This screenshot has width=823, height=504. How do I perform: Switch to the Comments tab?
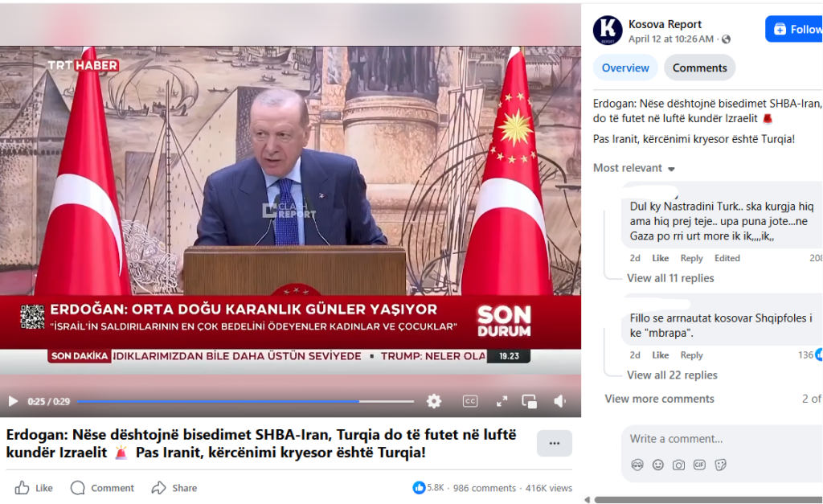[x=700, y=68]
